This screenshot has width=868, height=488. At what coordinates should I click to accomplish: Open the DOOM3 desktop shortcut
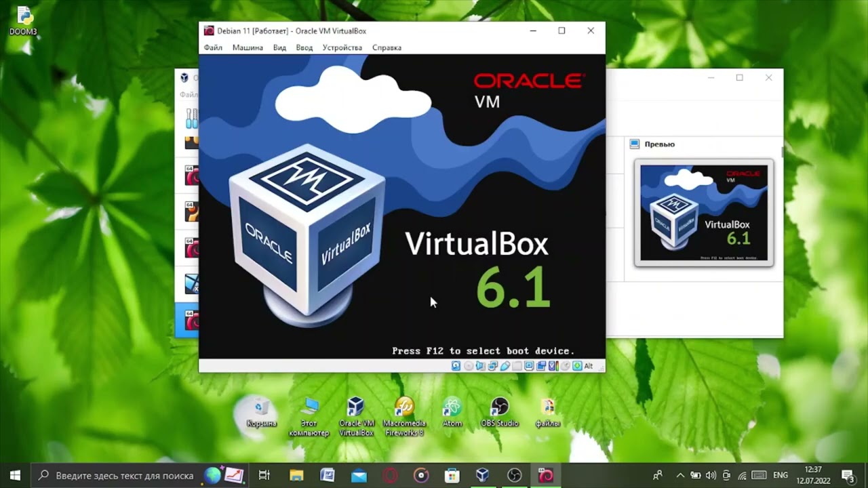point(24,20)
